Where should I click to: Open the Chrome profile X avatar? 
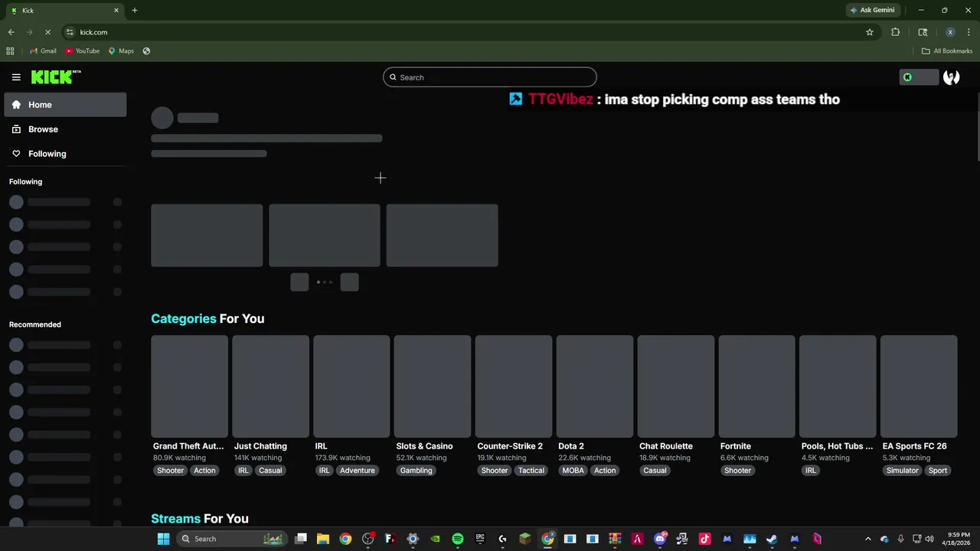coord(950,32)
